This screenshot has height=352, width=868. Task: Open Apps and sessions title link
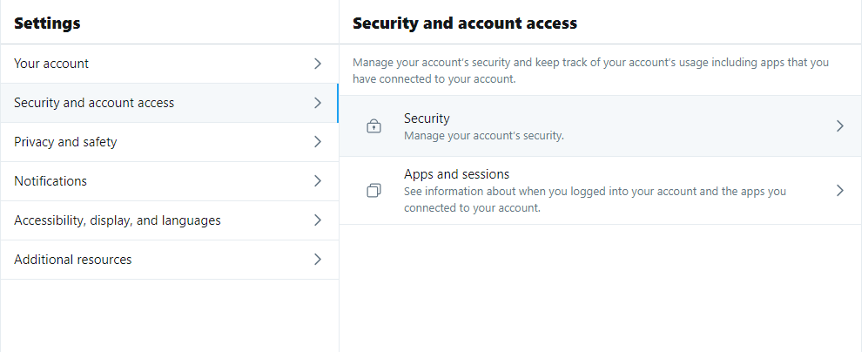[x=456, y=174]
